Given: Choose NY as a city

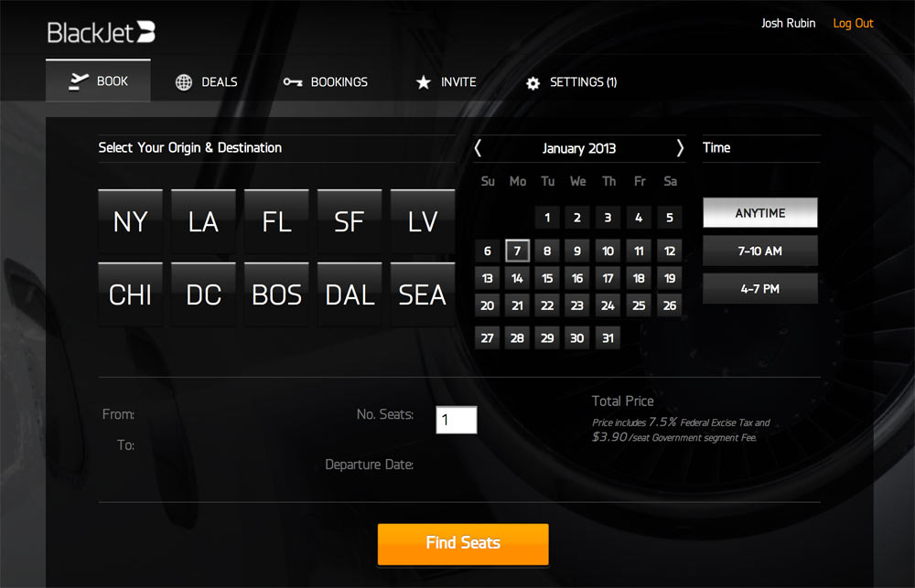Looking at the screenshot, I should click(130, 220).
